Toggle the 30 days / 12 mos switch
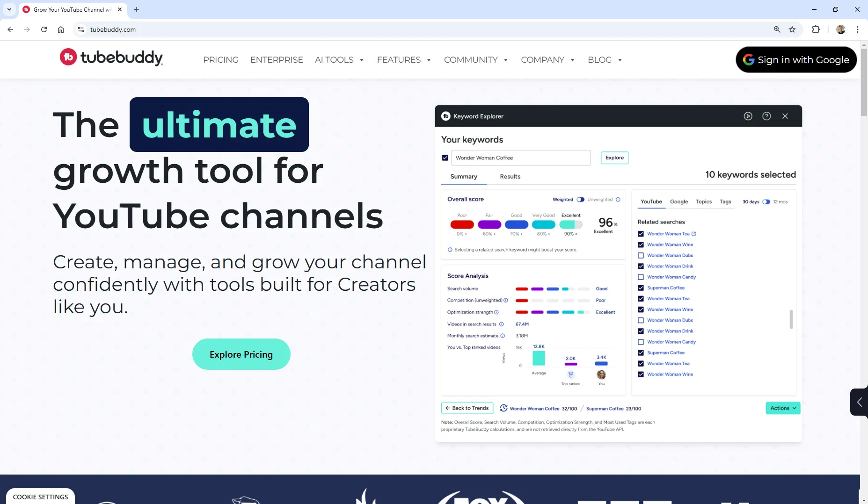Image resolution: width=868 pixels, height=504 pixels. (x=766, y=202)
